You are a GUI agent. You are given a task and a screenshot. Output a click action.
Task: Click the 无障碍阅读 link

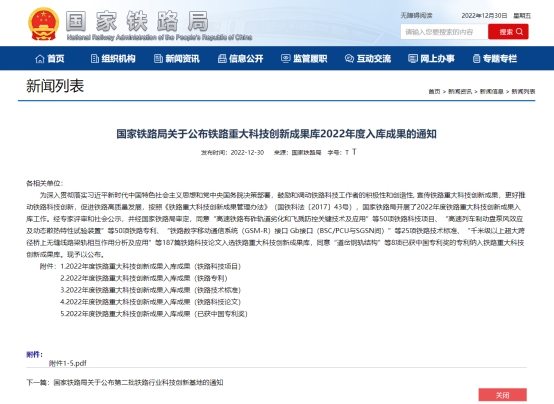(x=416, y=16)
